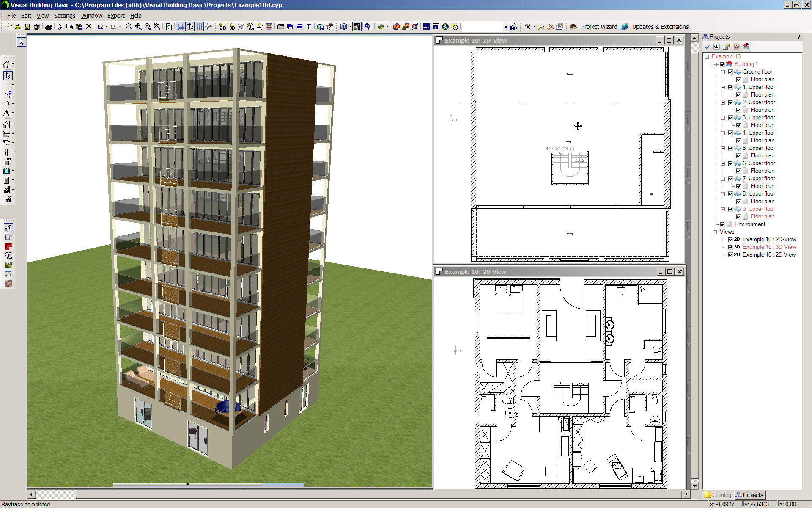Open the Undo dropdown arrow
The height and width of the screenshot is (508, 812).
(107, 27)
